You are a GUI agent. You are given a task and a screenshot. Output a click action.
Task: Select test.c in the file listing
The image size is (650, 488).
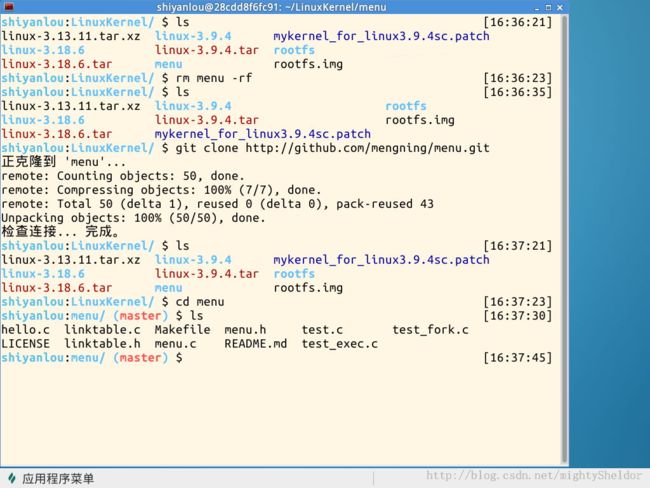point(322,330)
